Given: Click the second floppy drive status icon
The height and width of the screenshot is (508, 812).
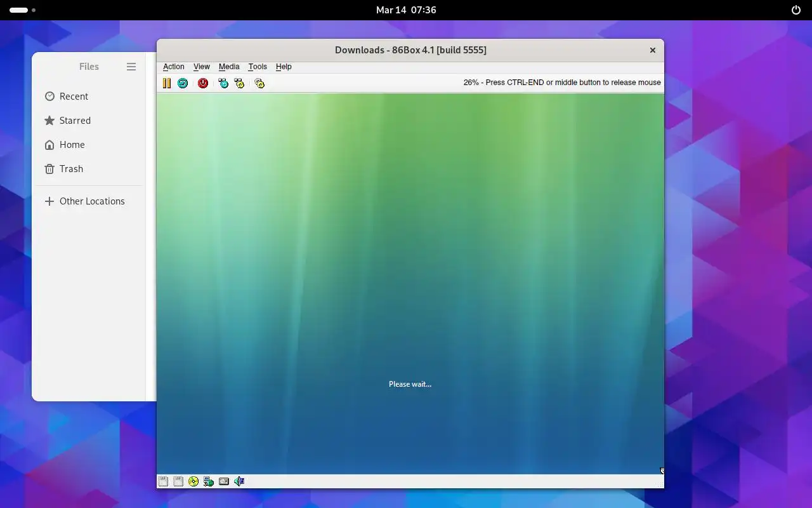Looking at the screenshot, I should coord(178,481).
